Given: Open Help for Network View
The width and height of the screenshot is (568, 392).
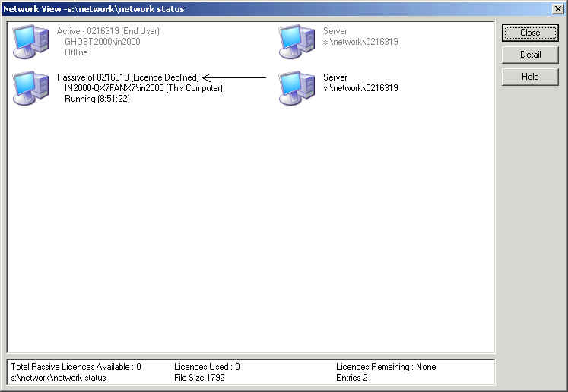Looking at the screenshot, I should tap(530, 77).
